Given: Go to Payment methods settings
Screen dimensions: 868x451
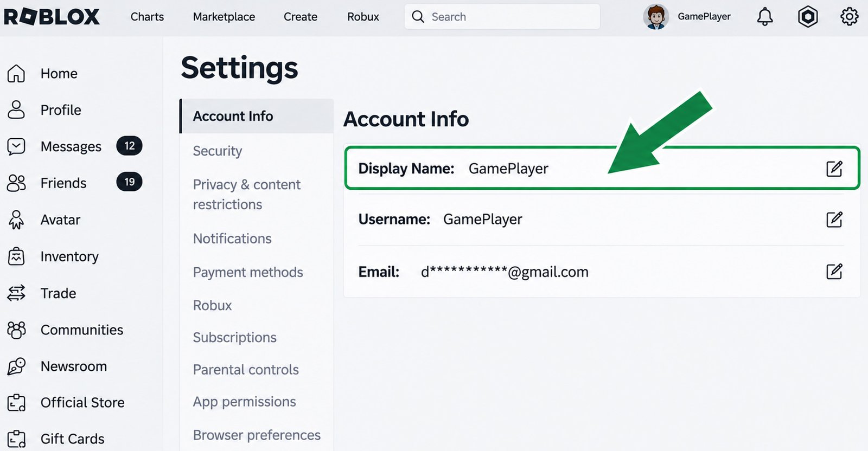Looking at the screenshot, I should click(x=248, y=272).
